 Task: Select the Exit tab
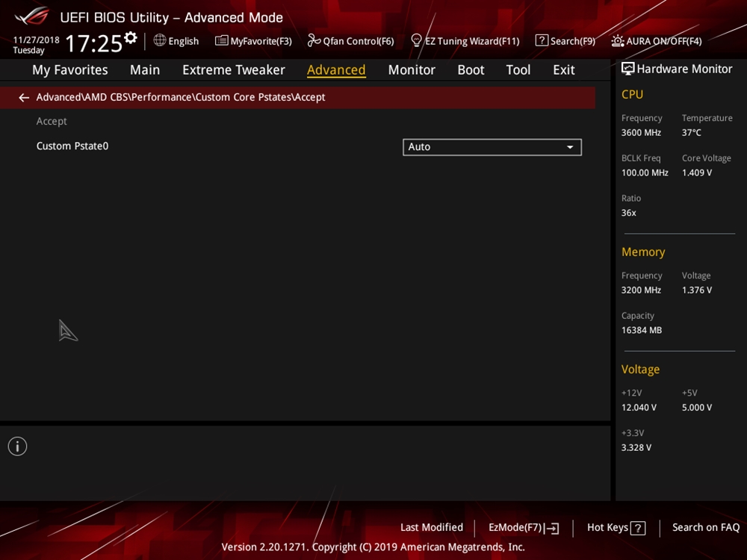(563, 70)
